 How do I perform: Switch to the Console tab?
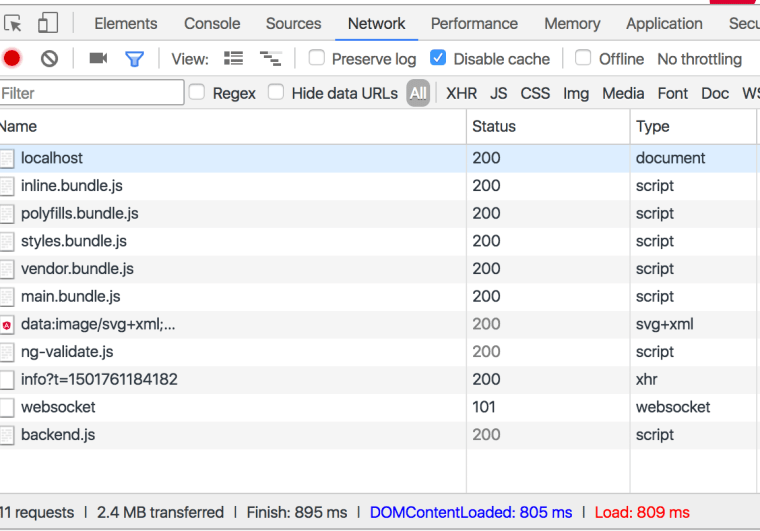(x=212, y=23)
